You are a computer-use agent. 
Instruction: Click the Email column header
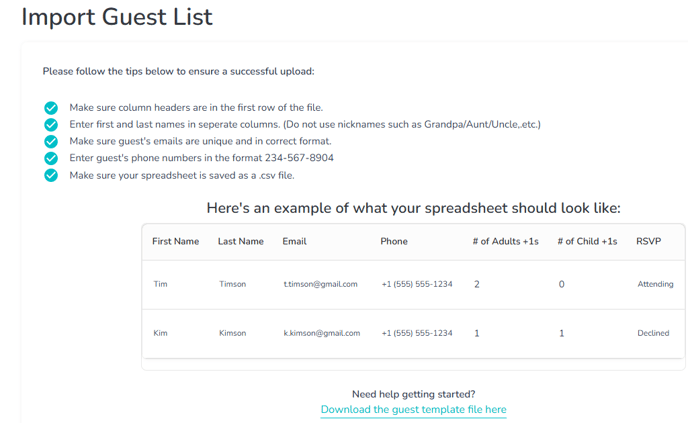pos(294,241)
